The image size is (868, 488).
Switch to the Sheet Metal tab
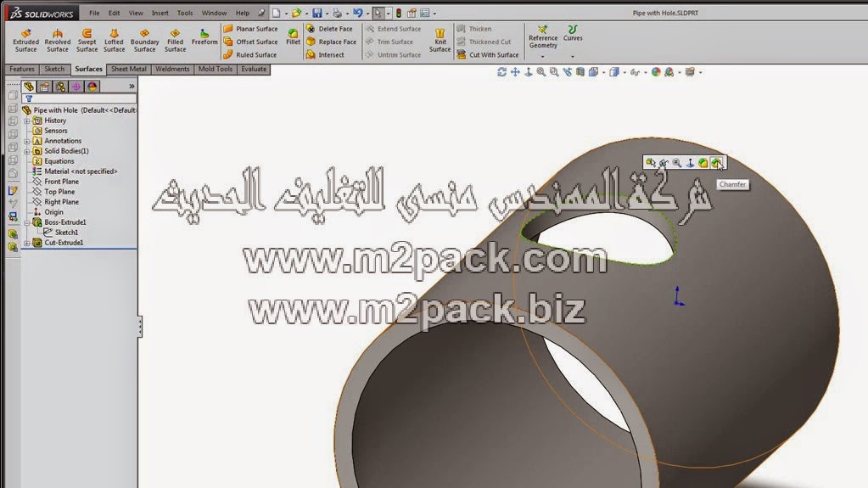click(x=128, y=70)
